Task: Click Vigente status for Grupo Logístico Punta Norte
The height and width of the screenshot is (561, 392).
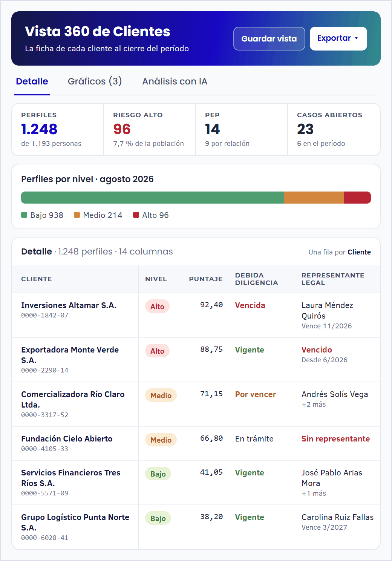Action: tap(250, 517)
